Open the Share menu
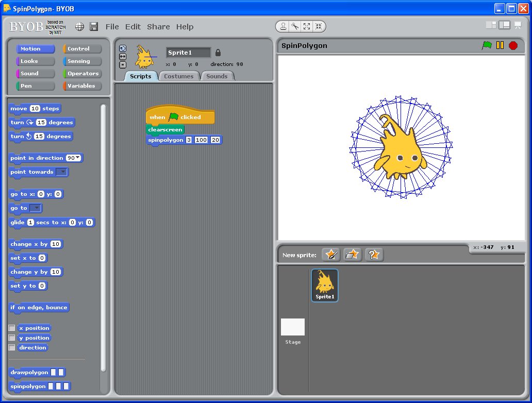 (x=158, y=27)
